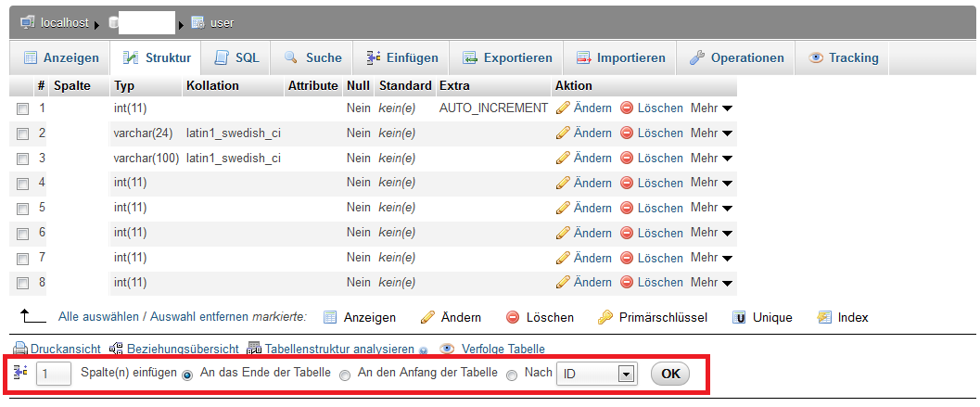The image size is (980, 407).
Task: Open the Exportieren tab
Action: tap(508, 57)
